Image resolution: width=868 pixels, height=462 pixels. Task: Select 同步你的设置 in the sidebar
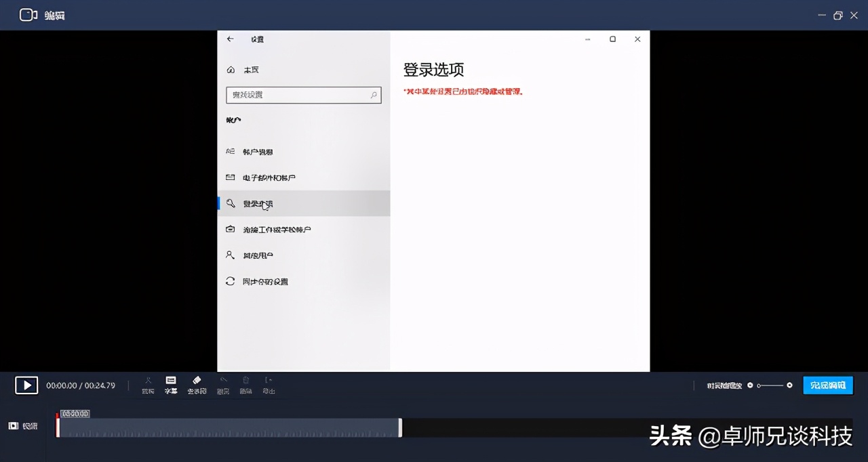pos(266,281)
